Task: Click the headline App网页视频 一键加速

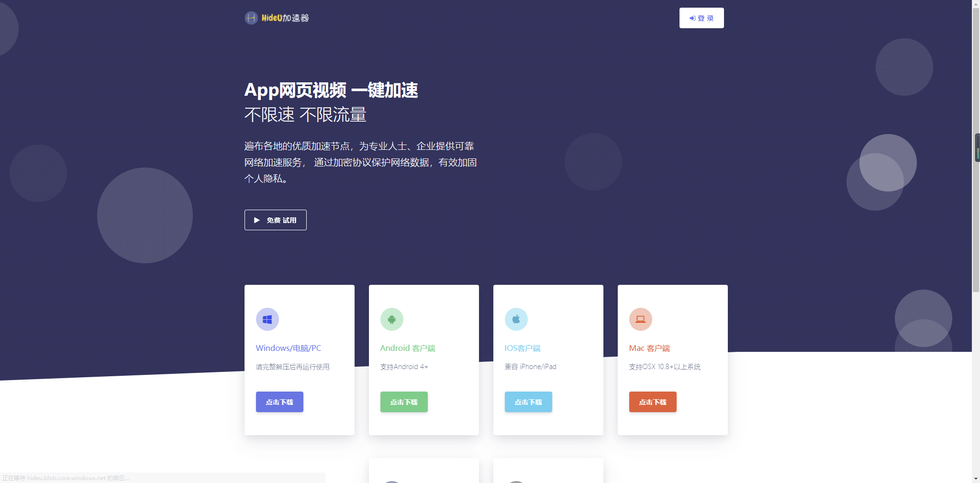Action: pyautogui.click(x=331, y=90)
